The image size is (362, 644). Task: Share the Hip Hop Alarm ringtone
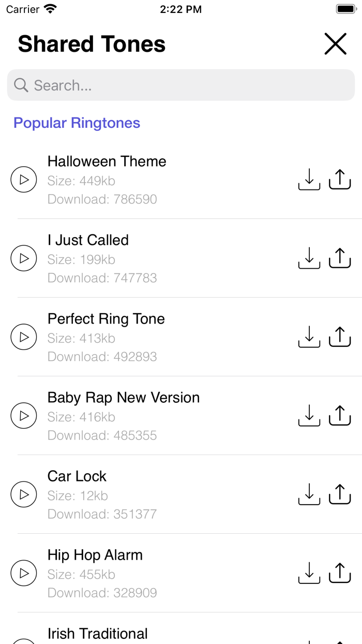coord(339,573)
